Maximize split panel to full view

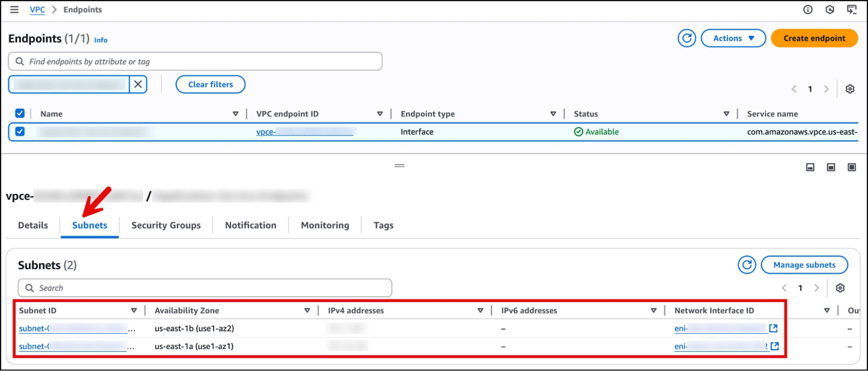(x=851, y=167)
